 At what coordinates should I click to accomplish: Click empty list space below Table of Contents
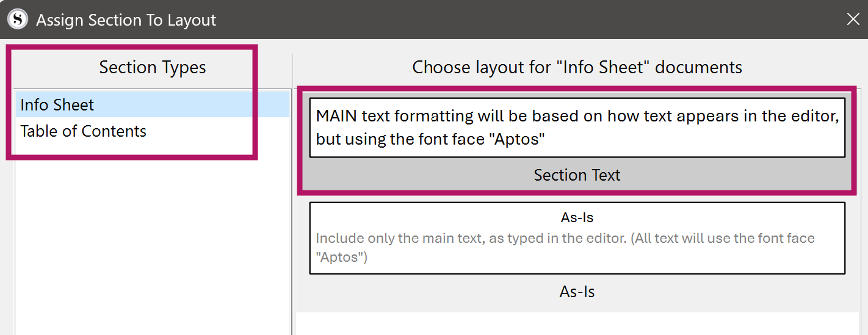[x=152, y=244]
